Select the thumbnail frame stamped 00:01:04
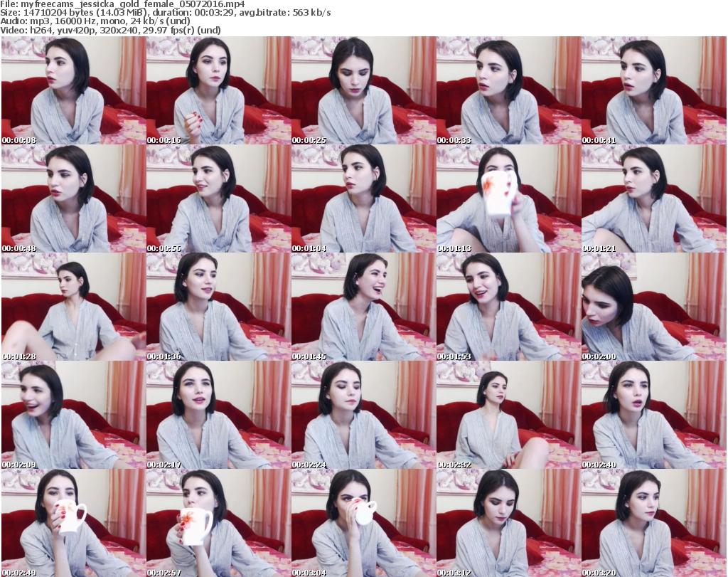Screen dimensions: 728x577 click(x=363, y=198)
